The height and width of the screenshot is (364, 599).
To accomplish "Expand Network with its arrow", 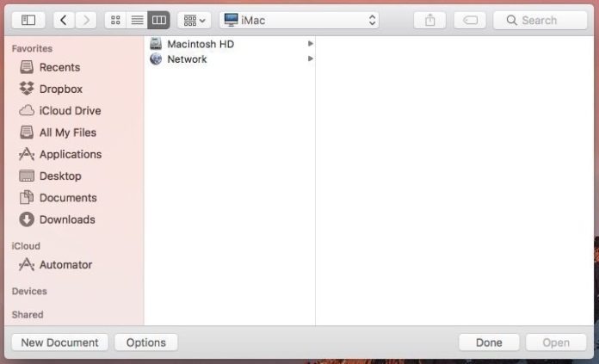I will coord(311,59).
